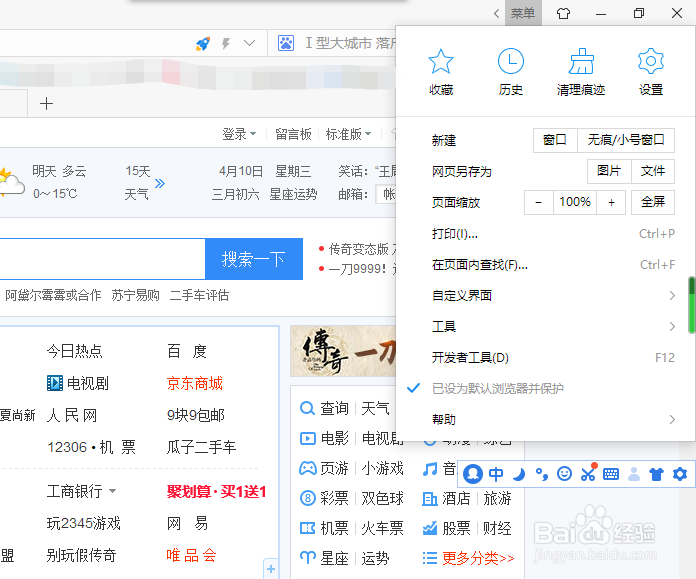Open the IME settings gear icon
Image resolution: width=696 pixels, height=579 pixels.
pyautogui.click(x=680, y=474)
